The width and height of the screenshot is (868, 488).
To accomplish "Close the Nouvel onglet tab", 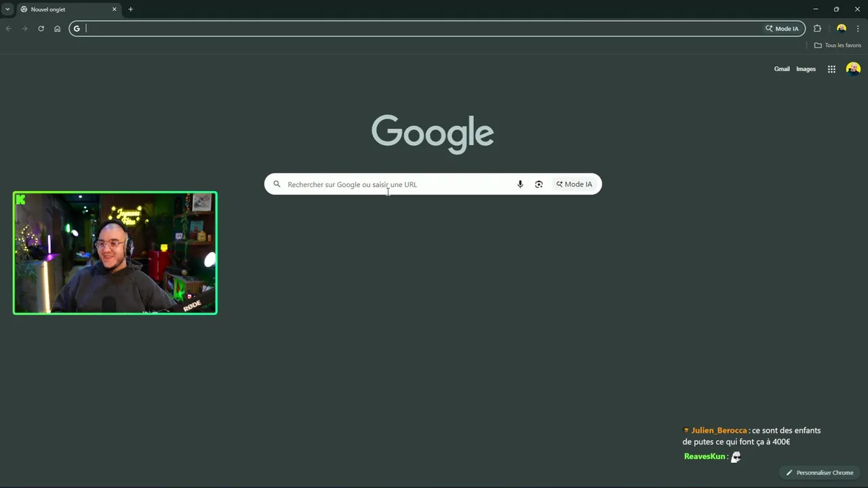I will (114, 9).
